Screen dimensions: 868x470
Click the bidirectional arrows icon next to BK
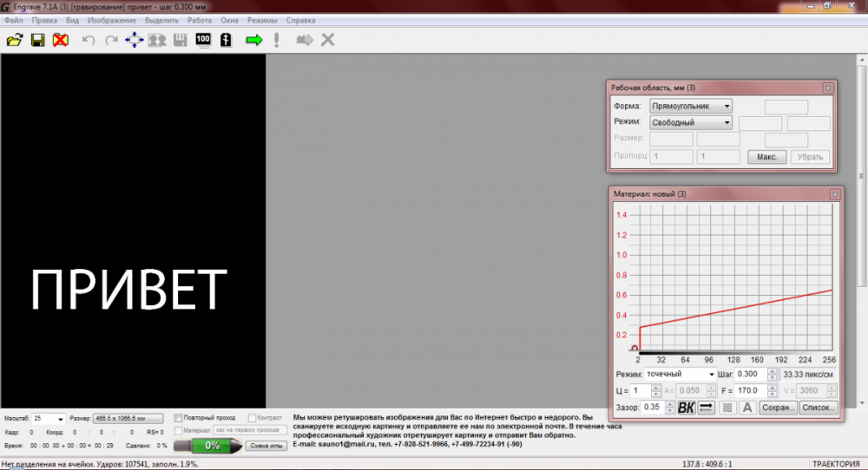click(707, 408)
